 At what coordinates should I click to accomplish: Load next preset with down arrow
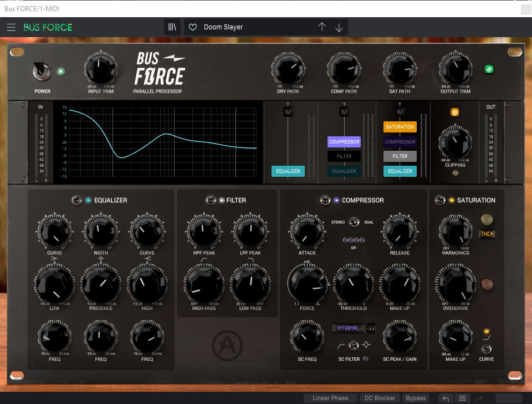coord(339,27)
